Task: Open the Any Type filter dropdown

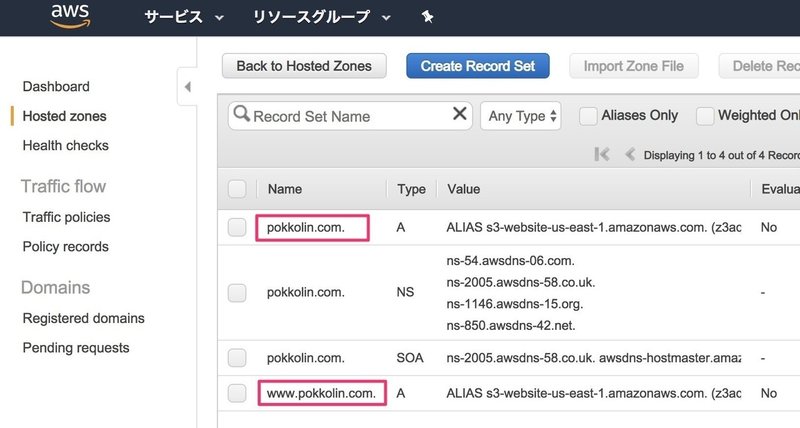Action: [521, 116]
